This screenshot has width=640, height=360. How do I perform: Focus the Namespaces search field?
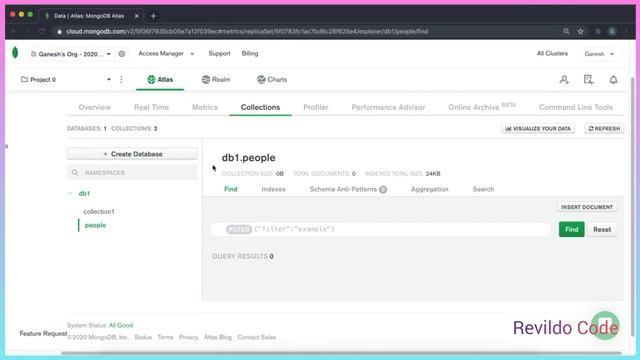coord(132,173)
